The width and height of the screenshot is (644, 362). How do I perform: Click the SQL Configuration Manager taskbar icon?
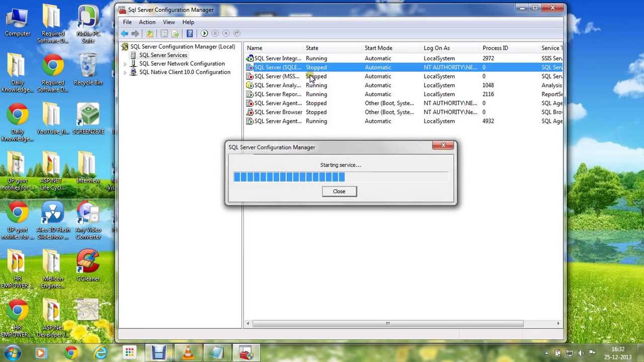click(x=246, y=353)
